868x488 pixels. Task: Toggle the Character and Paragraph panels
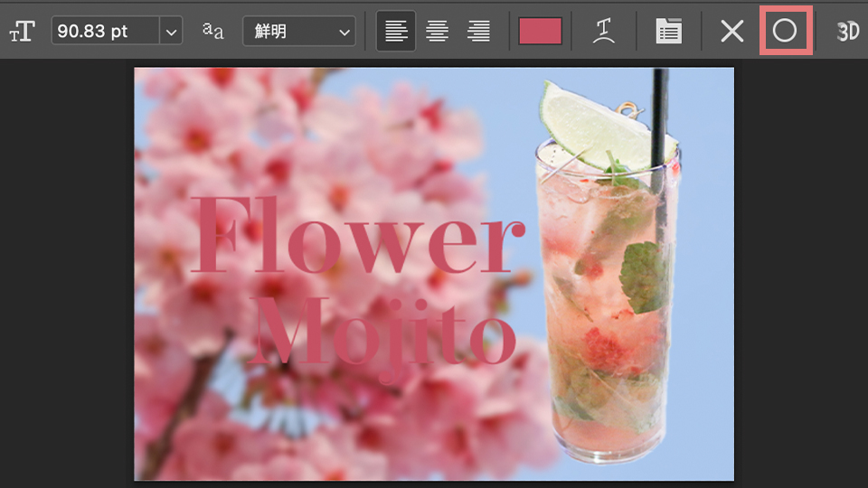coord(669,32)
